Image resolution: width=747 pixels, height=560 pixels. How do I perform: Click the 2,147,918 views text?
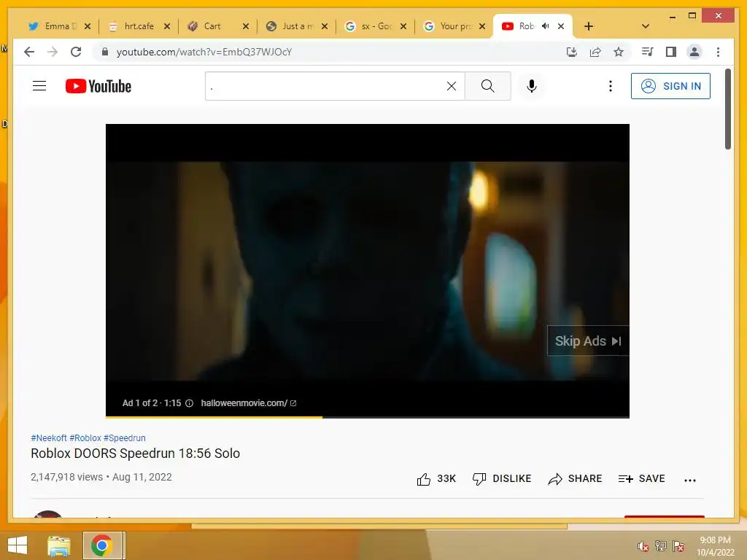pos(66,477)
